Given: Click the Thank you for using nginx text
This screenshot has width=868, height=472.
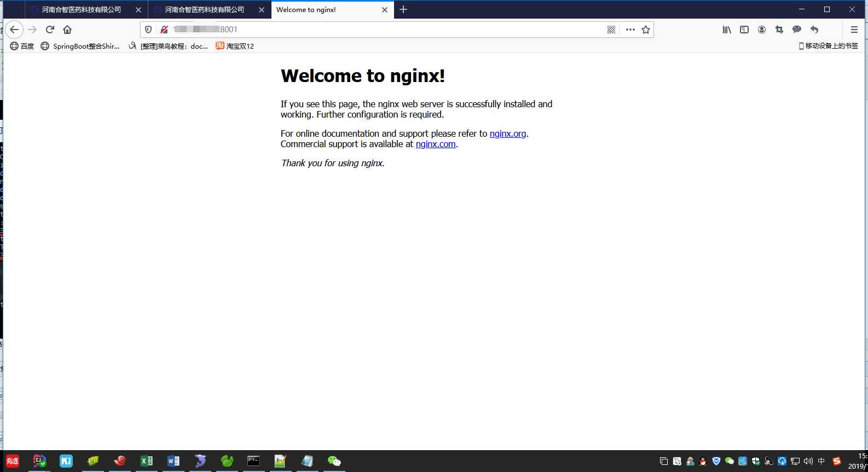Looking at the screenshot, I should (333, 163).
